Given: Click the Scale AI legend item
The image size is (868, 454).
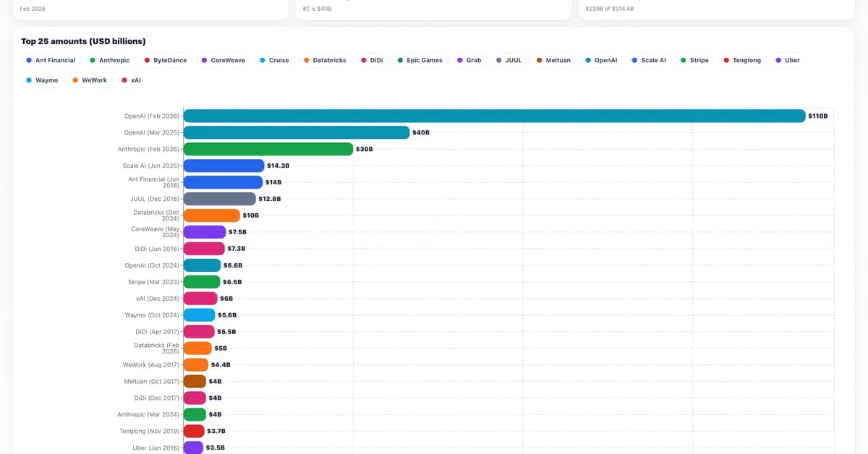Looking at the screenshot, I should click(649, 60).
